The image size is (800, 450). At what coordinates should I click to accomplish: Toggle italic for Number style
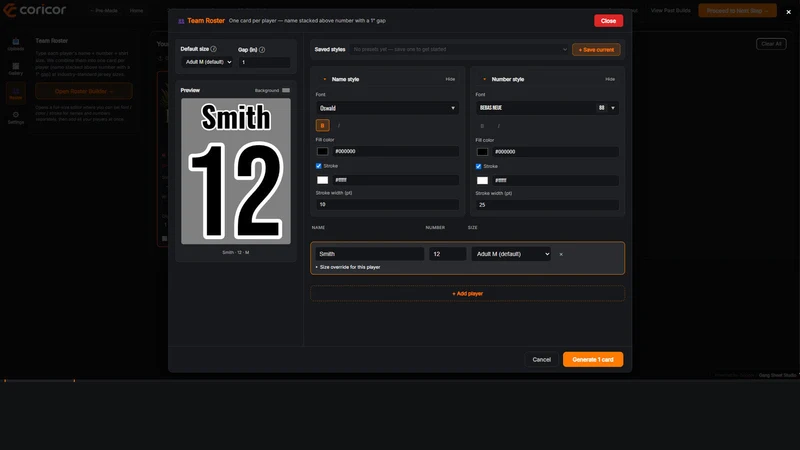coord(498,126)
